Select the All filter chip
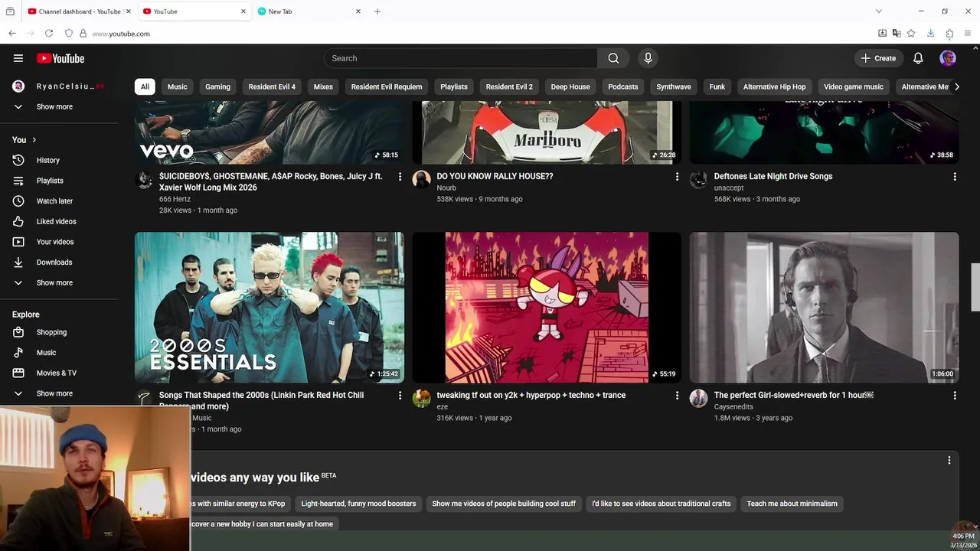The height and width of the screenshot is (551, 980). [x=145, y=86]
